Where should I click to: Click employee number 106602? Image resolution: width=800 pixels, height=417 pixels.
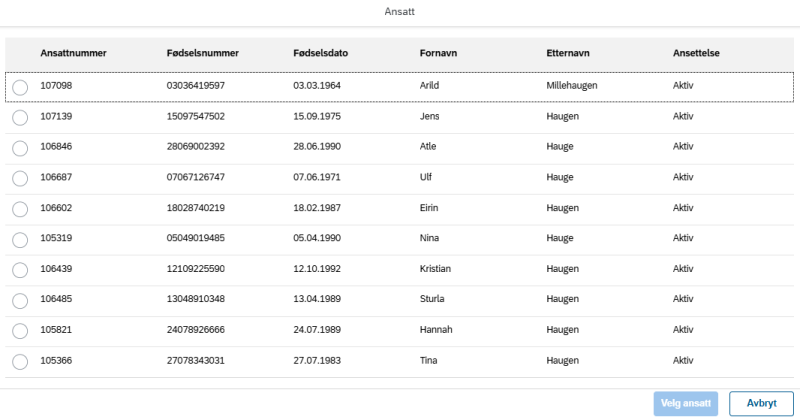(56, 208)
